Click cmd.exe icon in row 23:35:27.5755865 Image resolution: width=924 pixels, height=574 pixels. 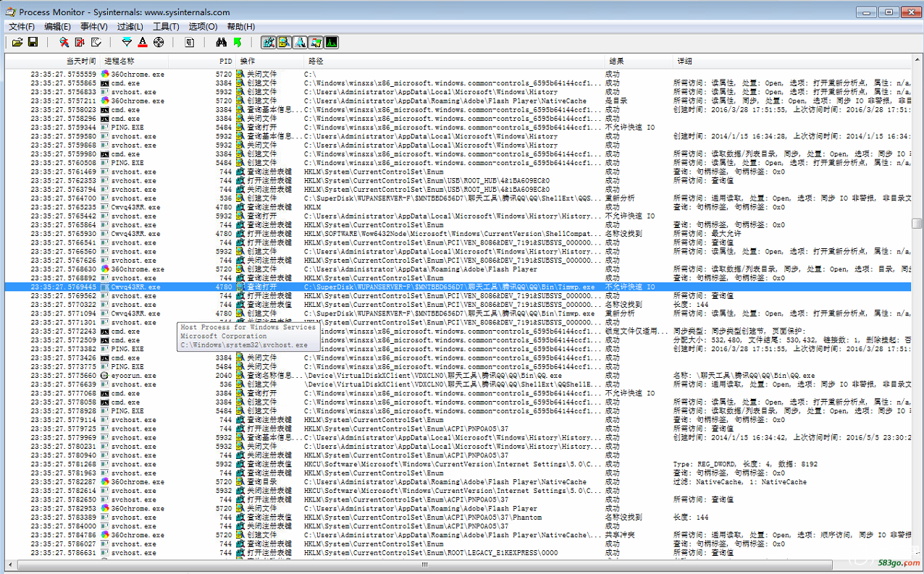[105, 83]
